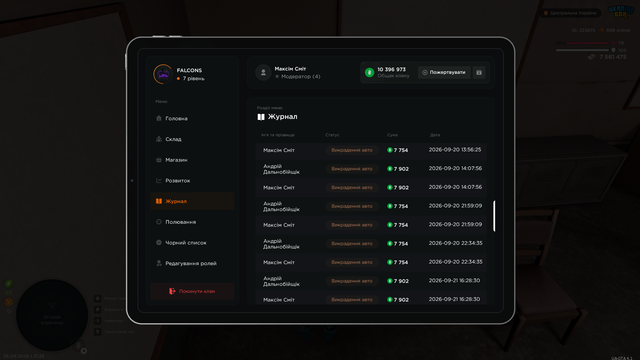
Task: Click Андрій Дальнобійщик in the 21:59:09 row
Action: 281,206
